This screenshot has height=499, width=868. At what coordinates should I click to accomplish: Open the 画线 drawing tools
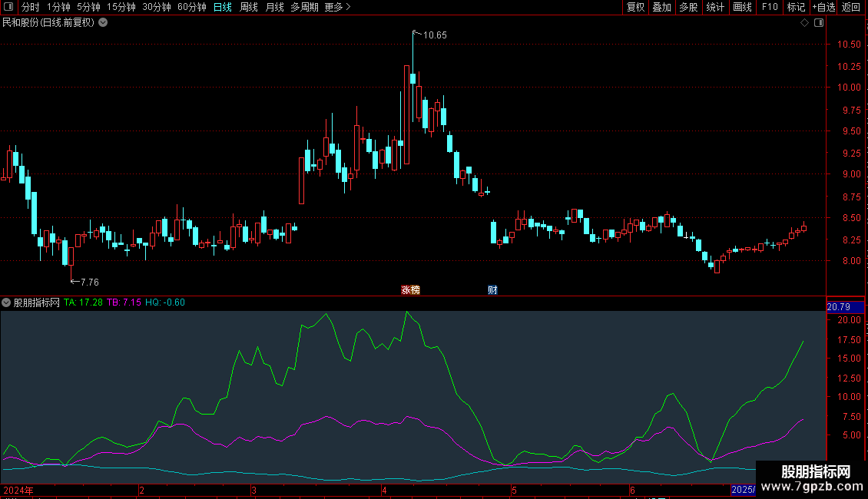click(x=742, y=7)
